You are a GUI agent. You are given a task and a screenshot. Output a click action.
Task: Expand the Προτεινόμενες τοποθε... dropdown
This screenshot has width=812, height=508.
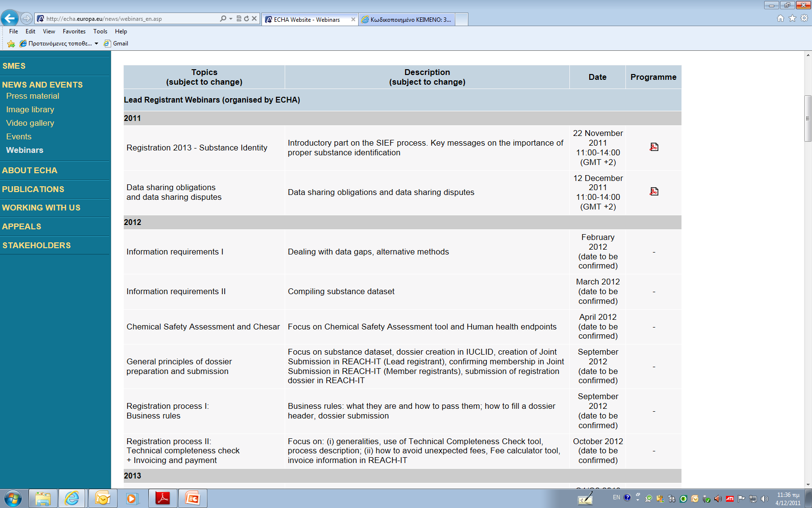point(96,44)
